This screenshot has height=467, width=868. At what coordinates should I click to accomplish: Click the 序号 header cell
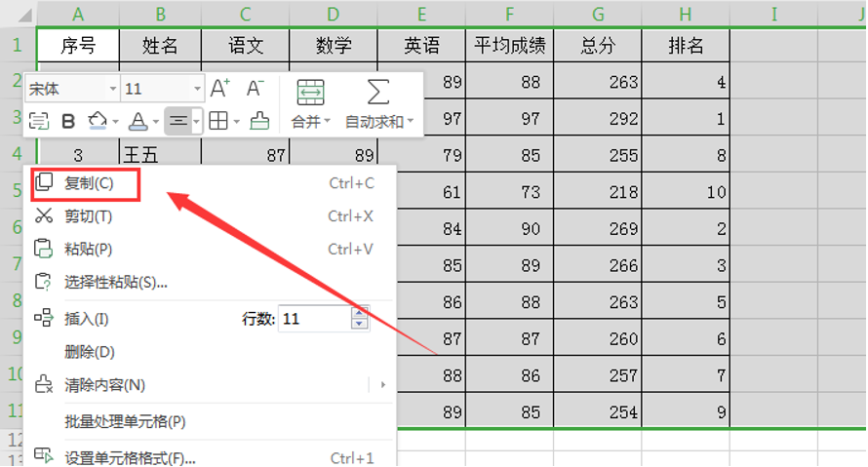(78, 46)
